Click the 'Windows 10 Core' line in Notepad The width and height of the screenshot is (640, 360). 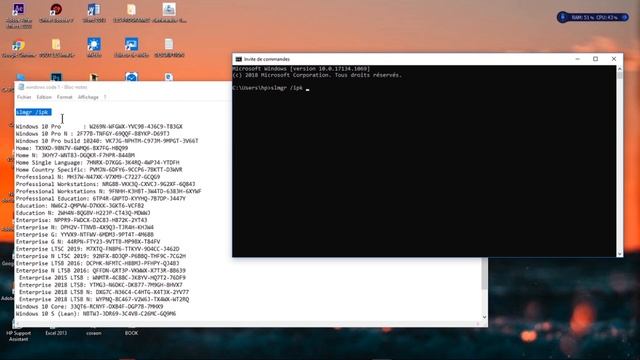89,306
